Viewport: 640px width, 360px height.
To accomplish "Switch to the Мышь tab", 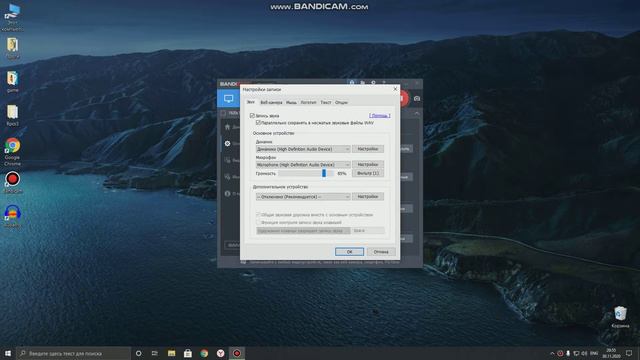I will click(291, 102).
